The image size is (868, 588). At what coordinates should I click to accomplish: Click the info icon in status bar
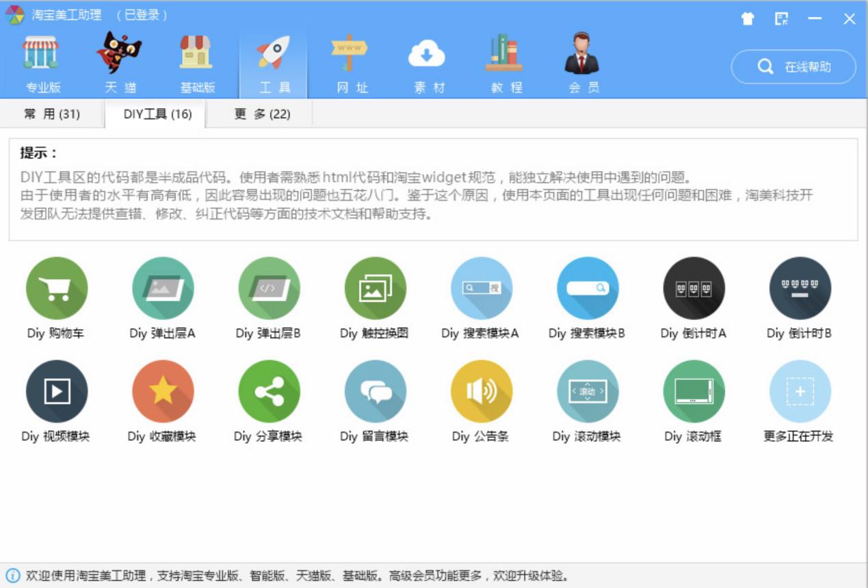(13, 576)
